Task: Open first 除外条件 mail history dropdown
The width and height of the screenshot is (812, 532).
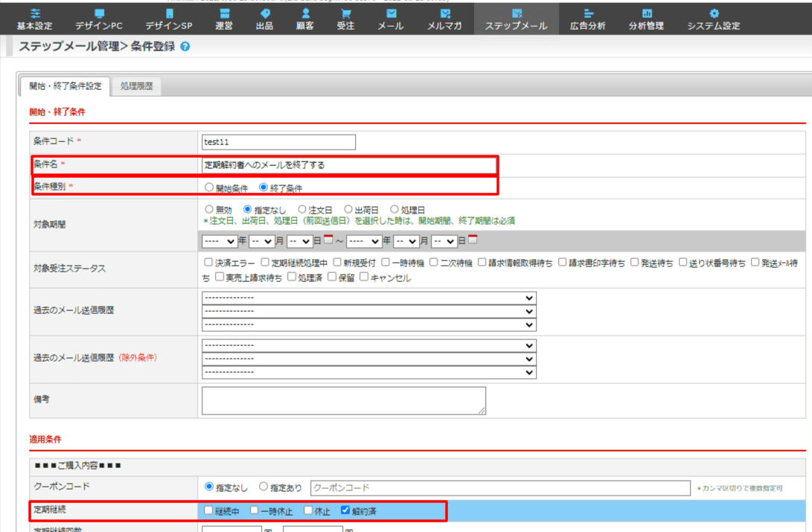Action: pos(368,345)
